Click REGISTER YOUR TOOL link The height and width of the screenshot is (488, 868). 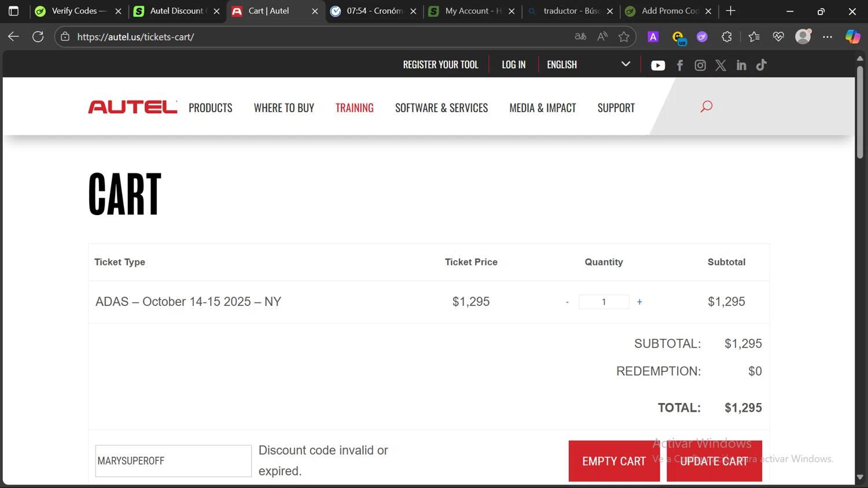coord(441,65)
